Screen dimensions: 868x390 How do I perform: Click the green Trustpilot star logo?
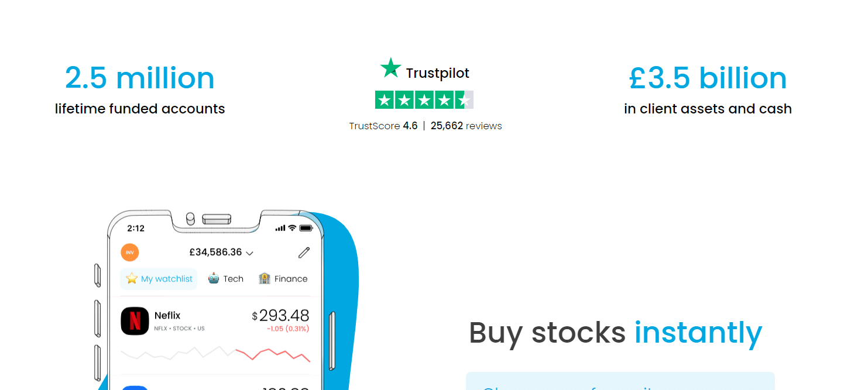pyautogui.click(x=390, y=68)
